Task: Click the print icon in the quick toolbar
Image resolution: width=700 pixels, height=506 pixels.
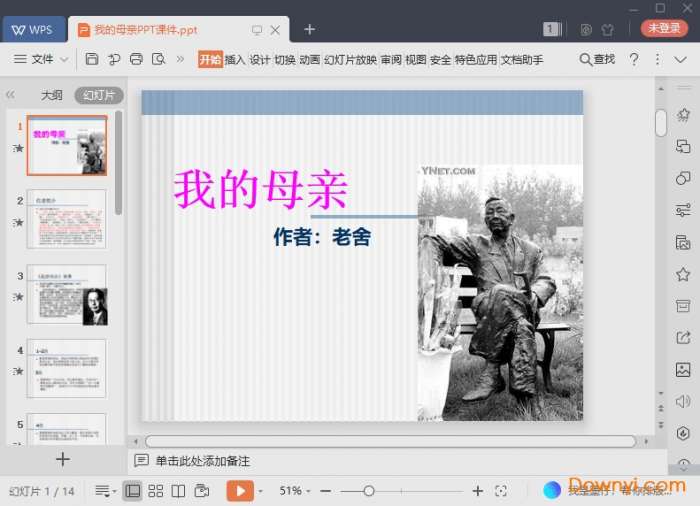Action: 136,60
